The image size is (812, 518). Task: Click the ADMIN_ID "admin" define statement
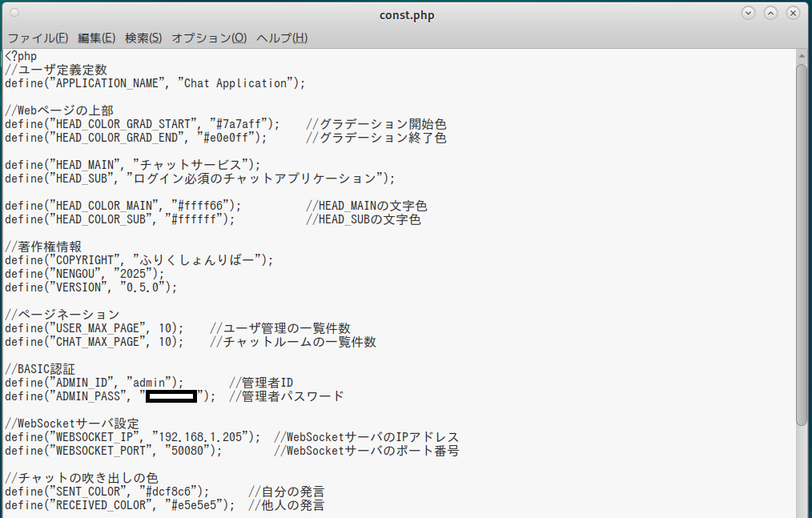tap(94, 383)
